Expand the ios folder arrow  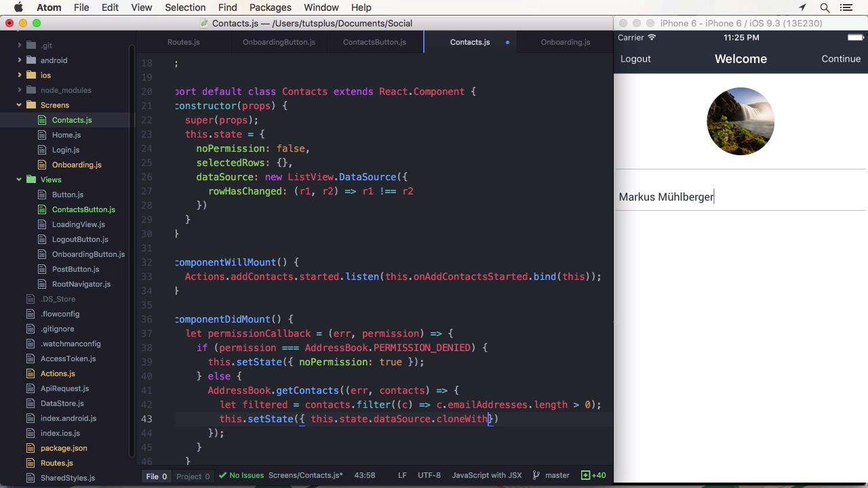click(20, 75)
